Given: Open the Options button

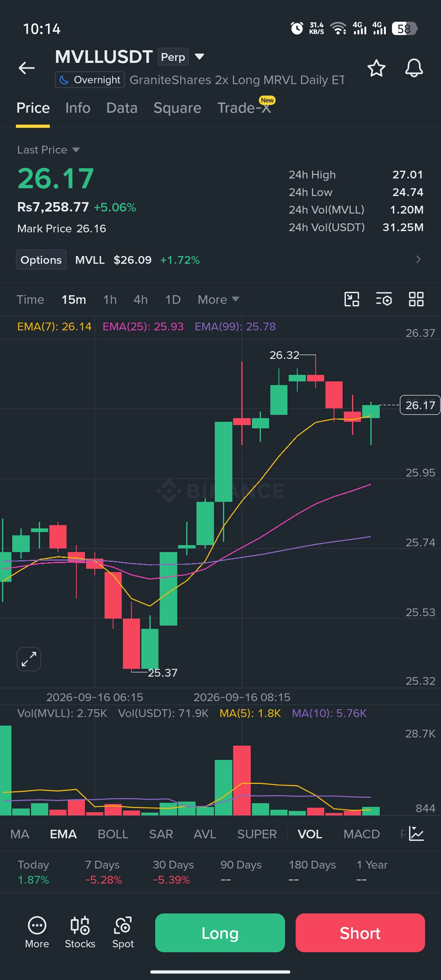Looking at the screenshot, I should coord(41,260).
